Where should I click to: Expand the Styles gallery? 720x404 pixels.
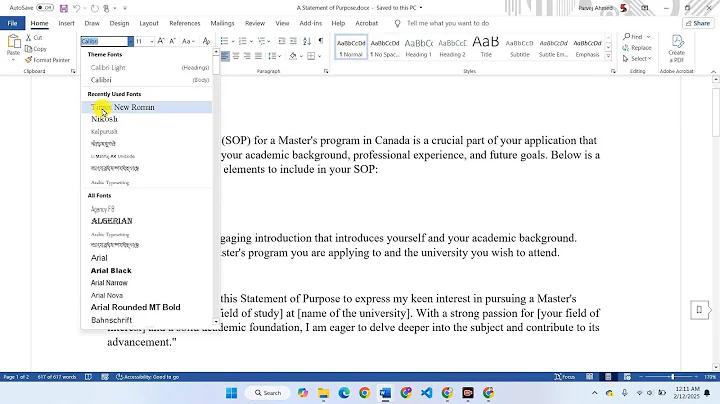pos(608,56)
